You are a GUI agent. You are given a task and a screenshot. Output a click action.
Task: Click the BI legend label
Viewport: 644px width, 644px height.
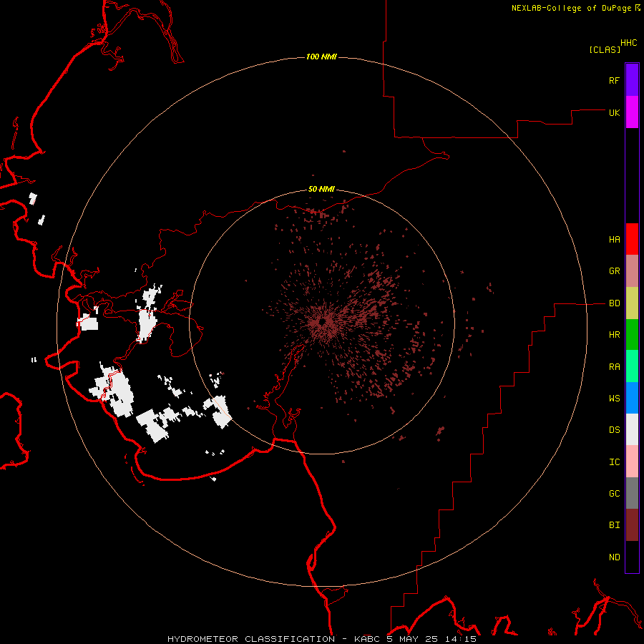click(615, 525)
